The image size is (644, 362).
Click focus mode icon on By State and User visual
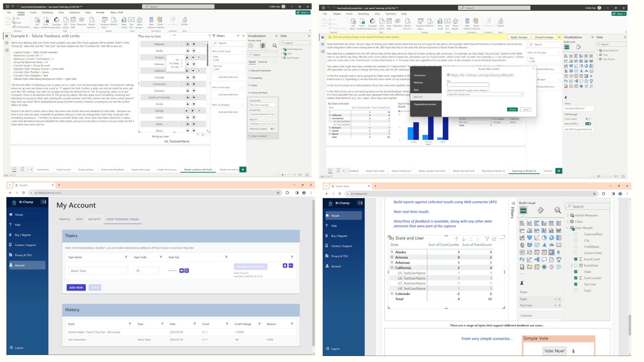click(494, 239)
